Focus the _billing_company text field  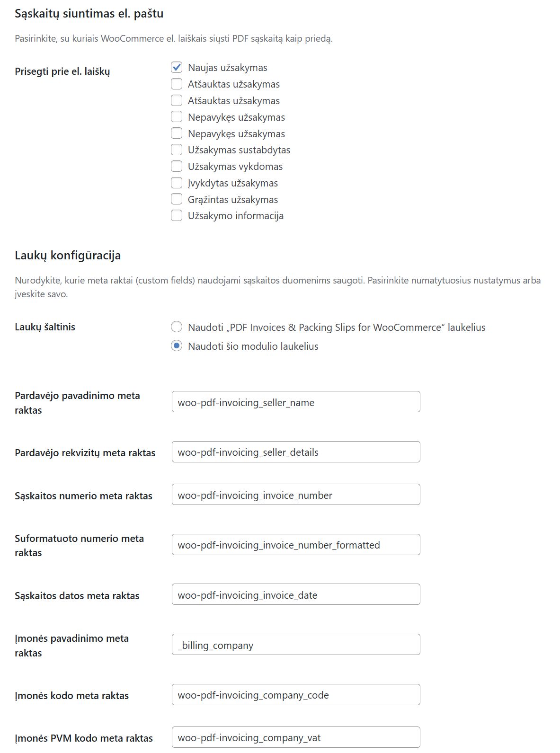click(296, 645)
